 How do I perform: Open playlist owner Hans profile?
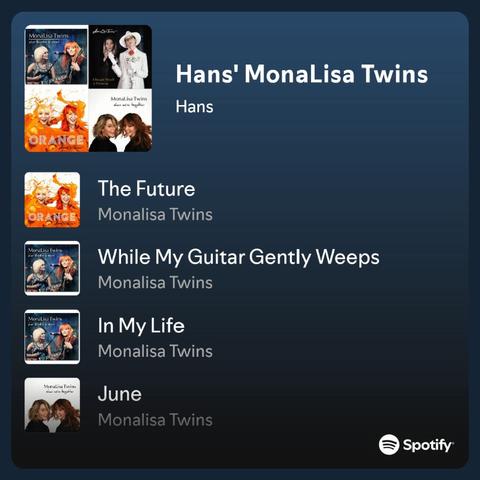[x=194, y=107]
